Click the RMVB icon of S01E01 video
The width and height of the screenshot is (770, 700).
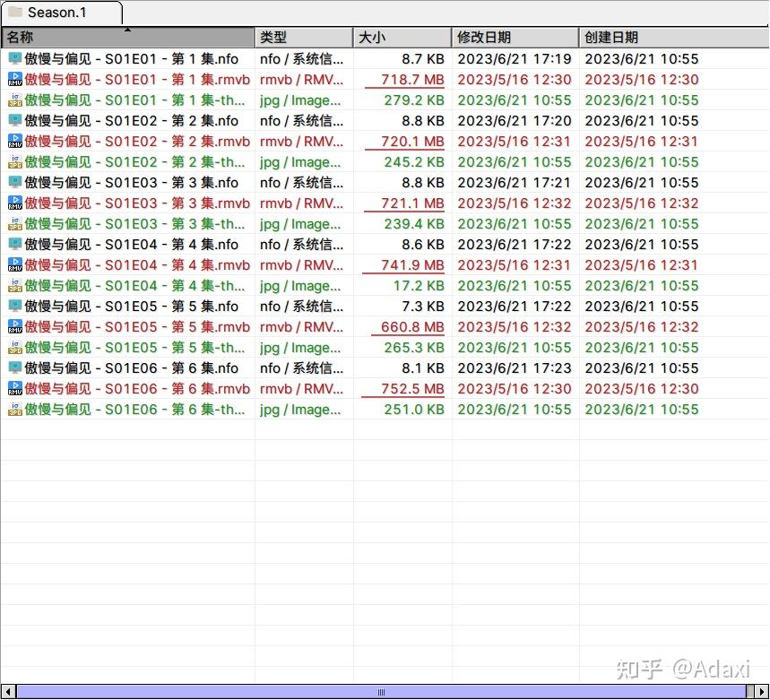[x=15, y=80]
